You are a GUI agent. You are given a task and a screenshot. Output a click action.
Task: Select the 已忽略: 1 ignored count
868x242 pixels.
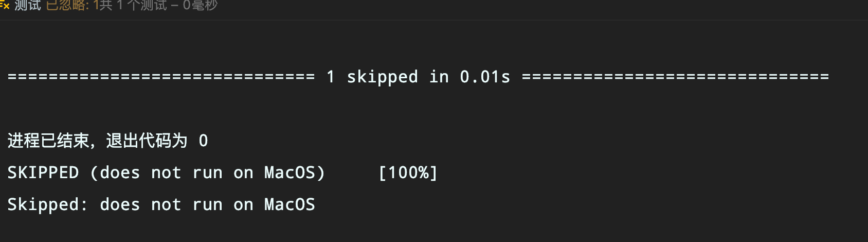[x=72, y=5]
